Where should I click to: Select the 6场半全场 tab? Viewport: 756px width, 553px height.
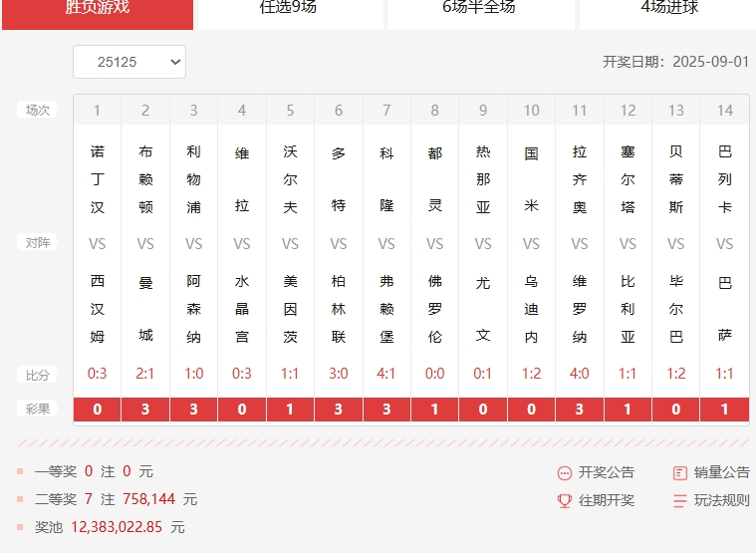[x=480, y=9]
